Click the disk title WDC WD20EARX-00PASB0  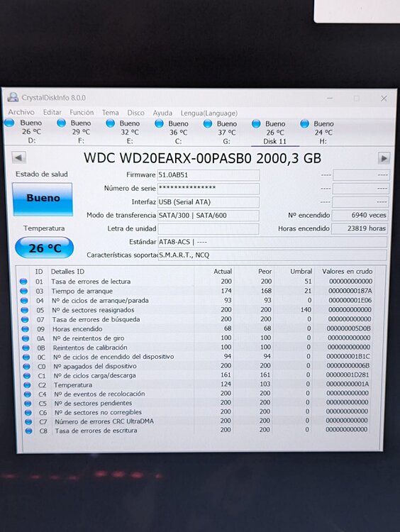pos(202,158)
